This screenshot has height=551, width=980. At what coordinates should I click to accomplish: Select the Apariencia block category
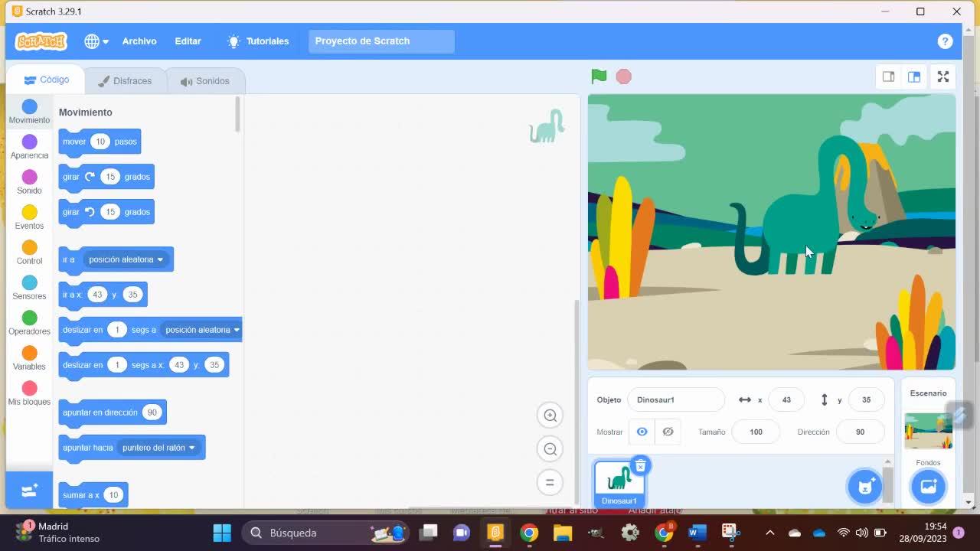coord(29,146)
